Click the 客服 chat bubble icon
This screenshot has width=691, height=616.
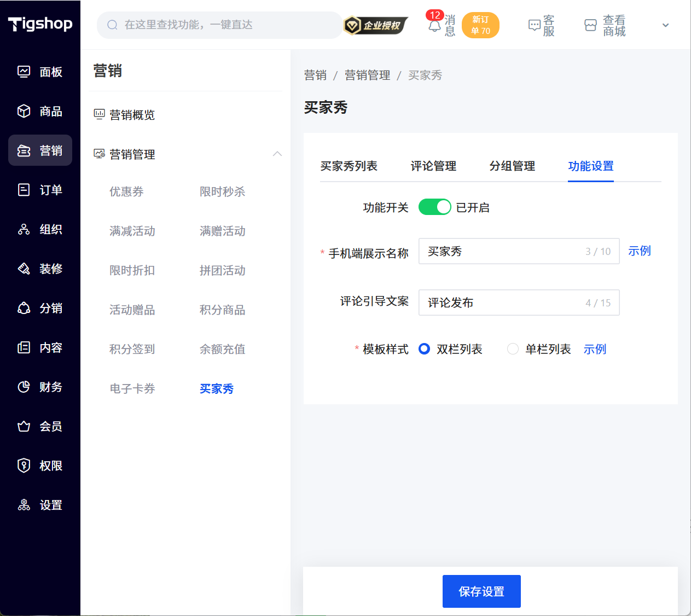click(535, 25)
